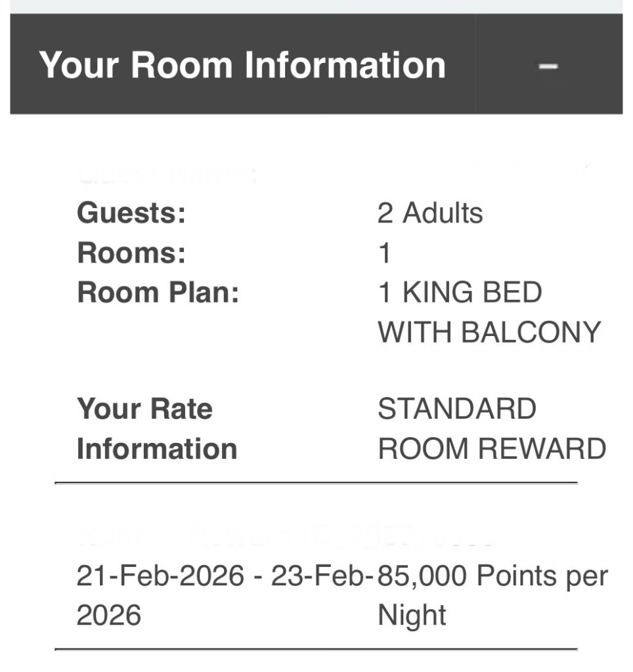
Task: Select the room count value 1
Action: coord(385,253)
